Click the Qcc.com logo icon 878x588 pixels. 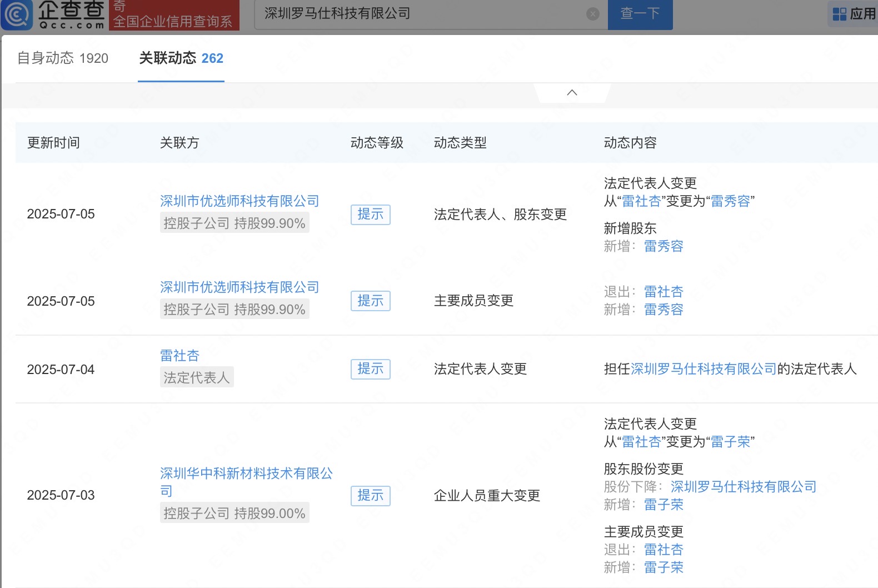click(17, 14)
